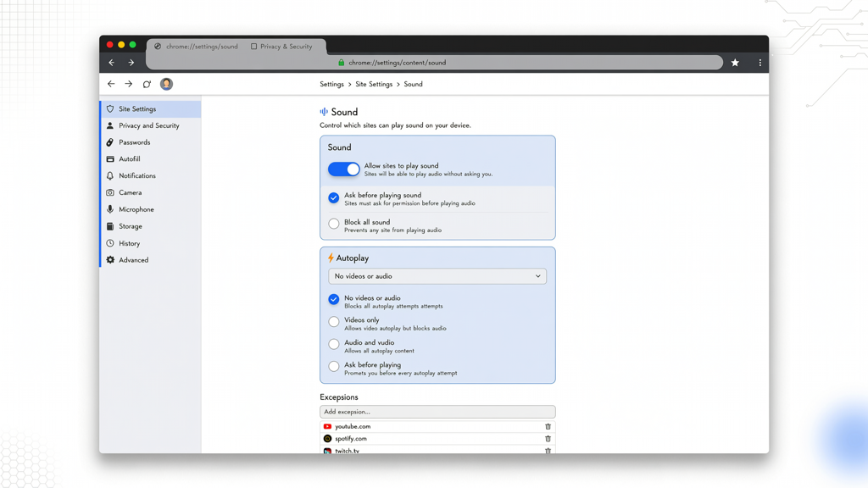Viewport: 868px width, 488px height.
Task: Turn off Allow sites to play sound
Action: [344, 169]
